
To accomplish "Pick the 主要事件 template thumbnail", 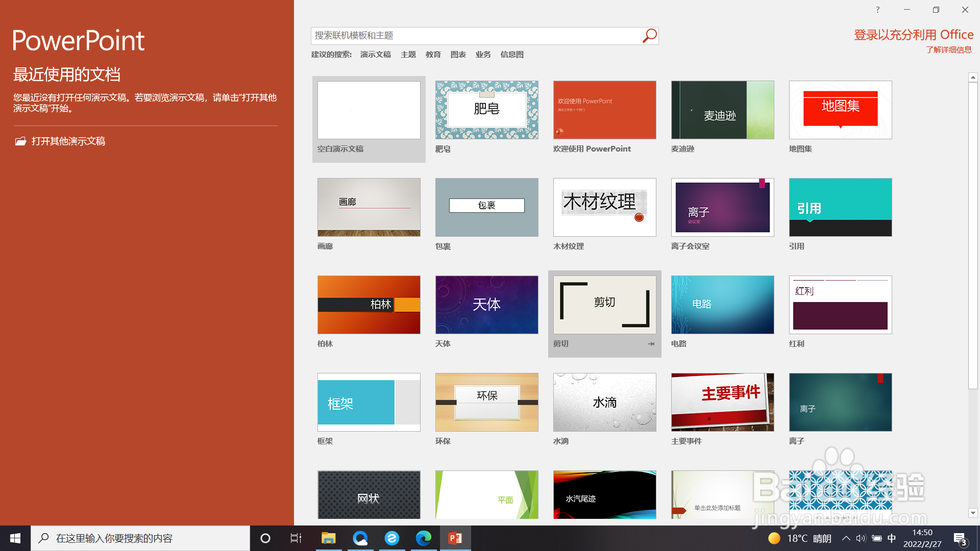I will [x=723, y=403].
